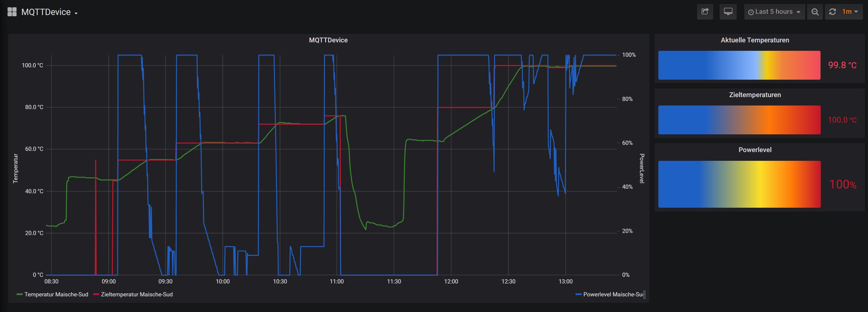Click the Powerlevel gradient gauge bar
Image resolution: width=868 pixels, height=312 pixels.
(739, 184)
